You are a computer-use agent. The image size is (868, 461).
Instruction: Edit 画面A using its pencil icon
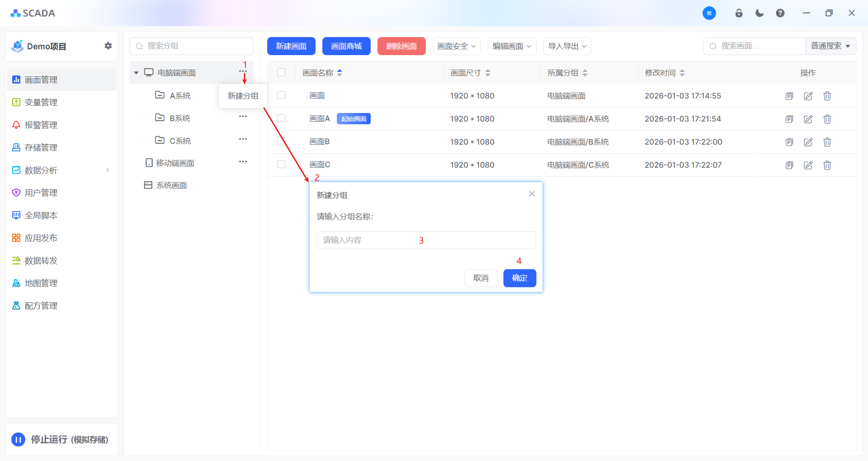808,119
